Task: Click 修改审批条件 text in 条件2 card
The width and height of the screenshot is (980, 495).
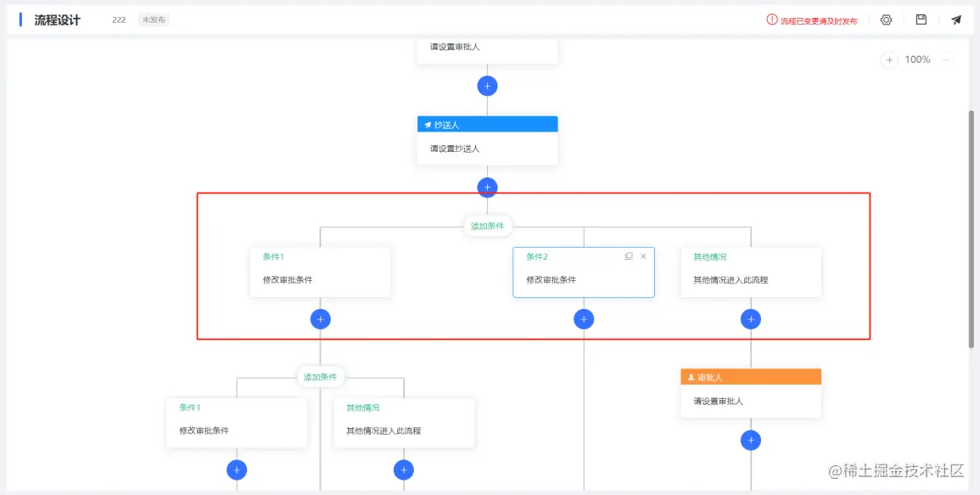Action: pyautogui.click(x=552, y=279)
